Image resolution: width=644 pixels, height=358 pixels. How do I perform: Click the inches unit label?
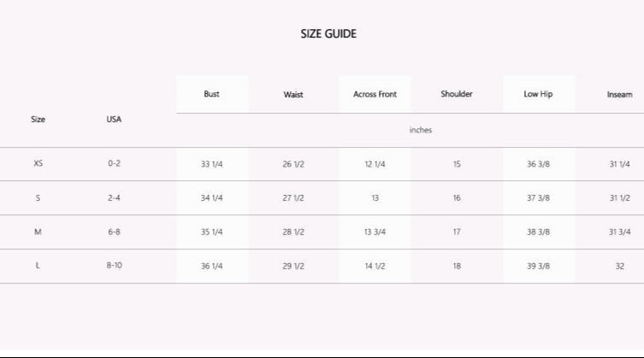(x=421, y=130)
